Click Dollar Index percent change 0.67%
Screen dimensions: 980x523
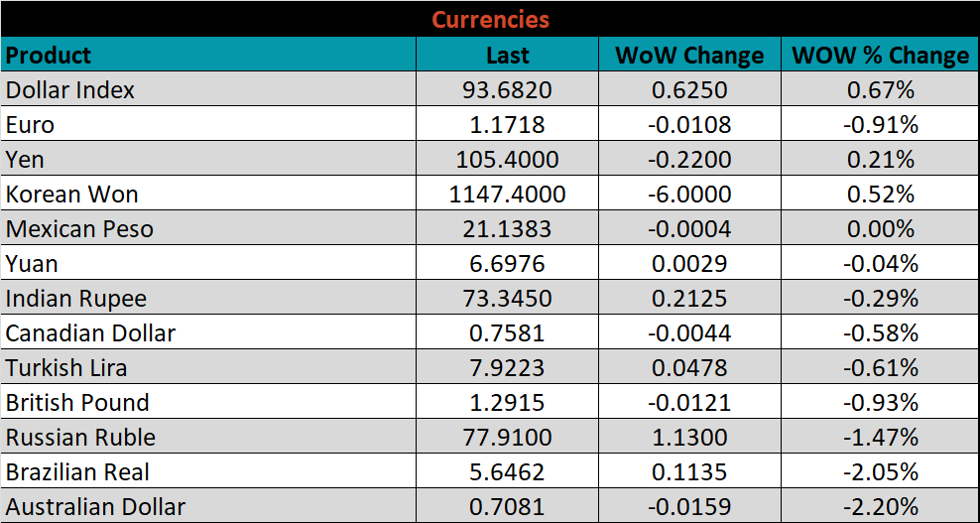[x=880, y=90]
